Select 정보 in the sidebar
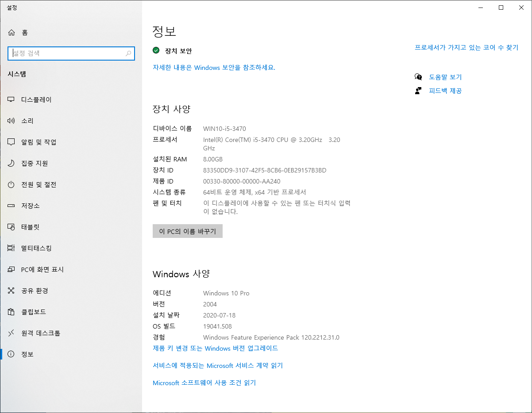 [71, 354]
